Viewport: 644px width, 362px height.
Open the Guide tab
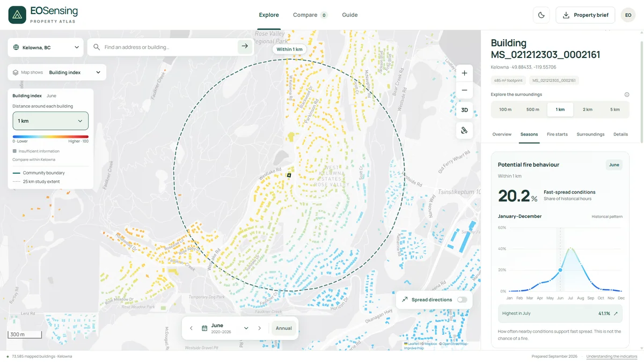tap(350, 15)
